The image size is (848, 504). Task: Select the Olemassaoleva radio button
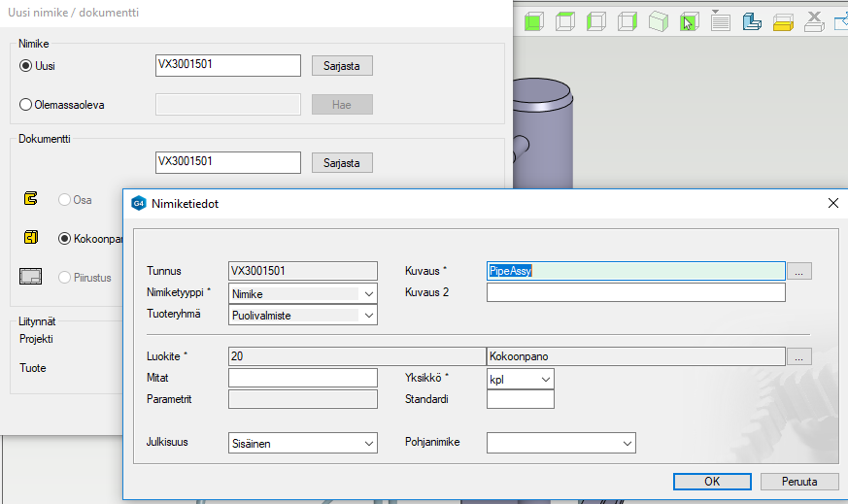(26, 105)
